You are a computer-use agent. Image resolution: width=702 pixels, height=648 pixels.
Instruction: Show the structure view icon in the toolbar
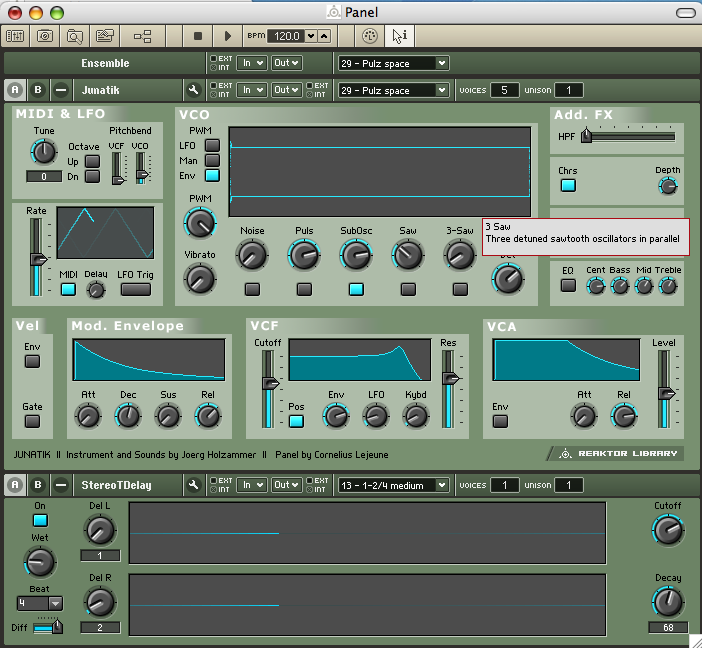[142, 36]
